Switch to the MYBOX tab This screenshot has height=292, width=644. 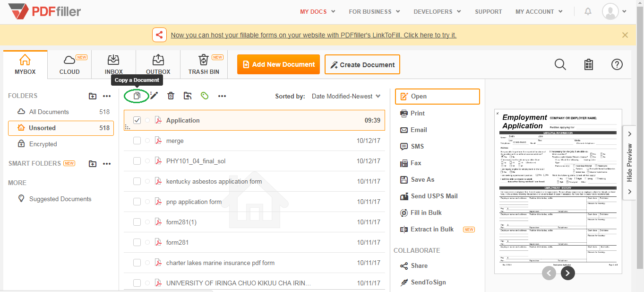25,64
